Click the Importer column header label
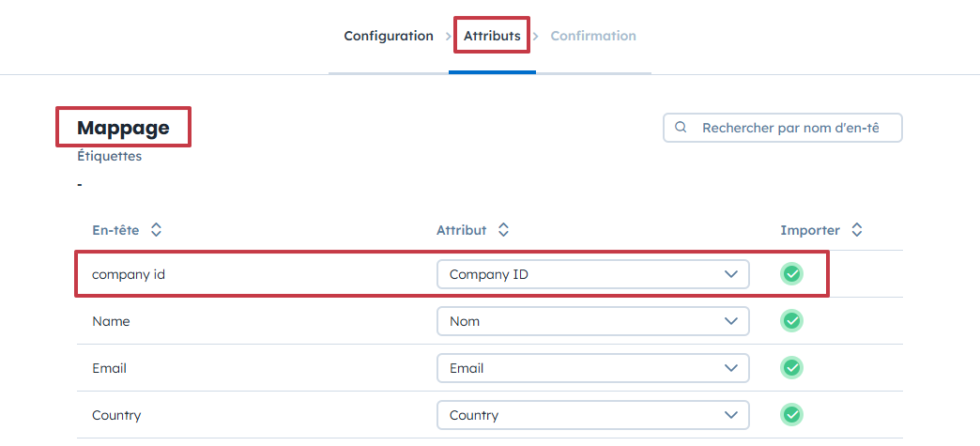Screen dimensions: 980x446 click(x=810, y=230)
